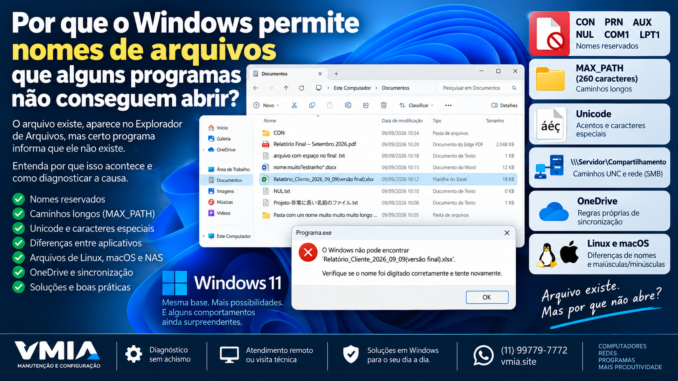678x381 pixels.
Task: Open Área de Trabalho in the sidebar
Action: tap(228, 169)
